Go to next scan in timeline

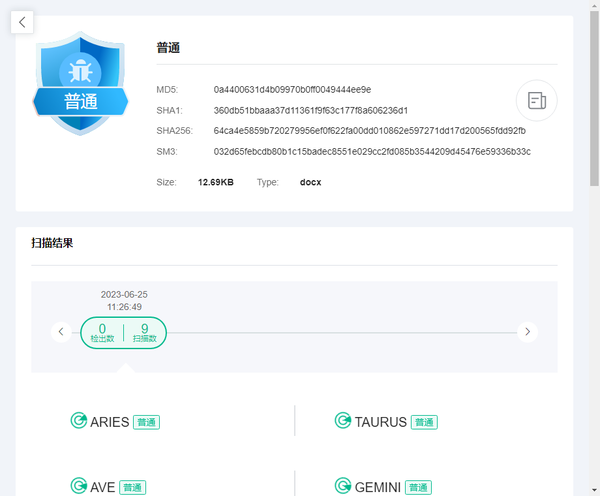528,332
